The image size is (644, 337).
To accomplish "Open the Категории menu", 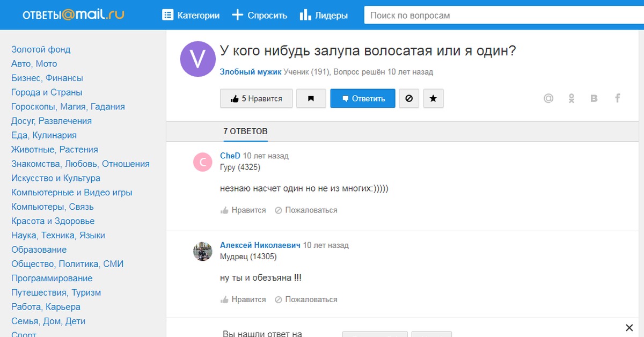I will 191,16.
